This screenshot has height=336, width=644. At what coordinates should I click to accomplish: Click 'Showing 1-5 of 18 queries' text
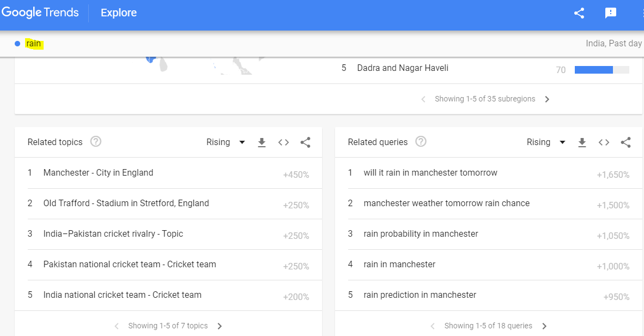tap(488, 326)
